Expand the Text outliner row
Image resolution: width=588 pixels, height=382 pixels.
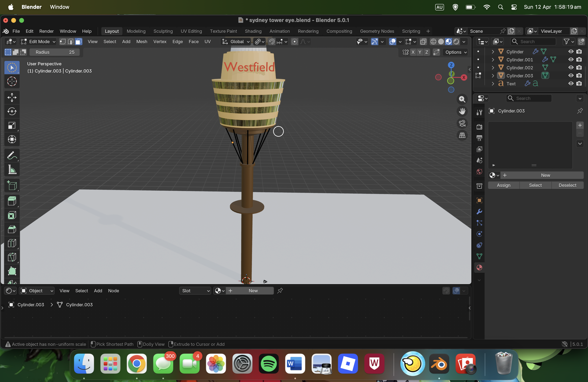tap(493, 84)
